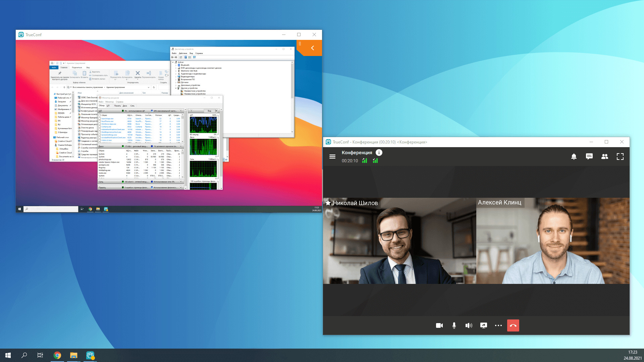Open Search on the real Windows taskbar

click(x=24, y=355)
